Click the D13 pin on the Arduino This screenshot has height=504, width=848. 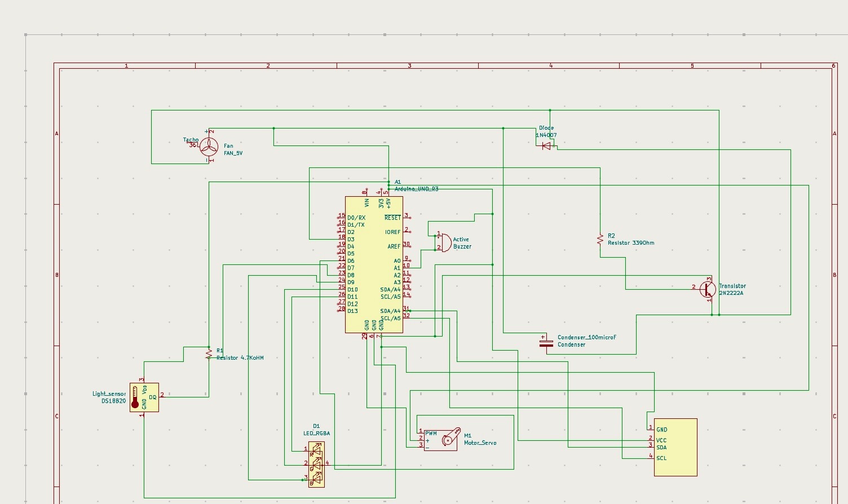[x=352, y=311]
